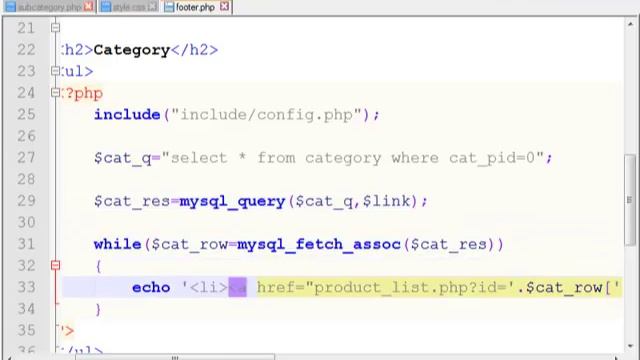Image resolution: width=640 pixels, height=360 pixels.
Task: Collapse the fold marker at line 21
Action: (56, 28)
